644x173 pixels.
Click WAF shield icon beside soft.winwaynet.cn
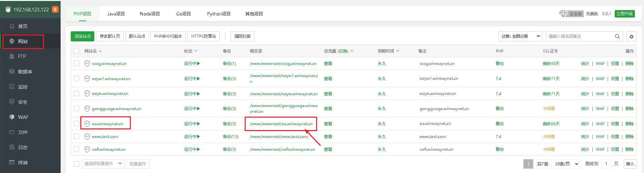coord(87,149)
